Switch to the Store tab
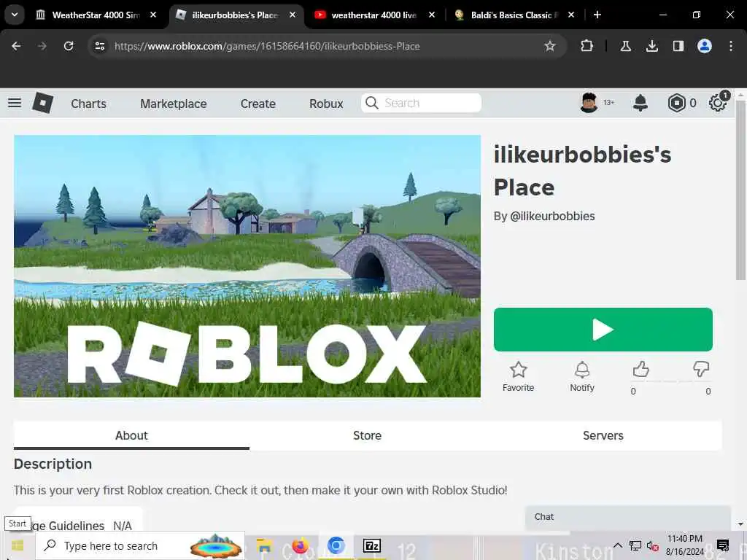 coord(368,435)
